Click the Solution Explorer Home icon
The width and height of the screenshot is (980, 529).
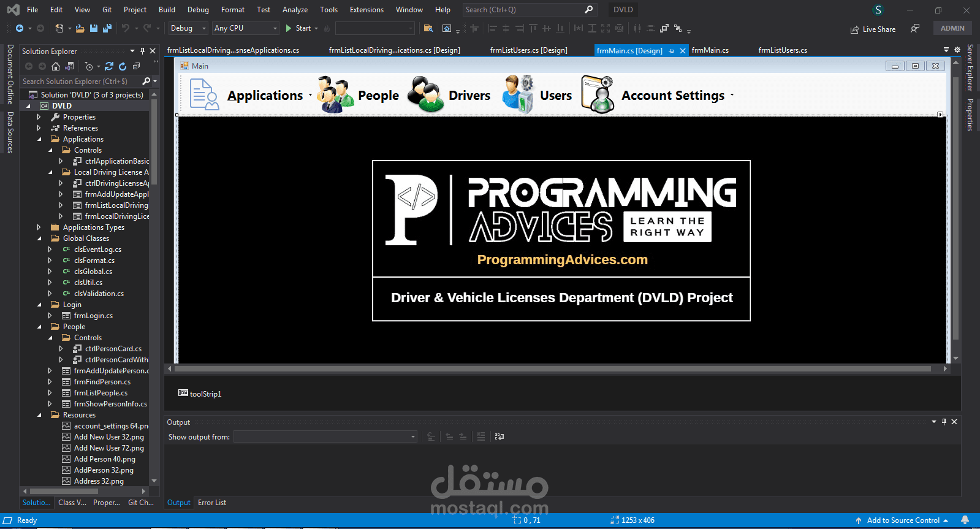pos(56,66)
